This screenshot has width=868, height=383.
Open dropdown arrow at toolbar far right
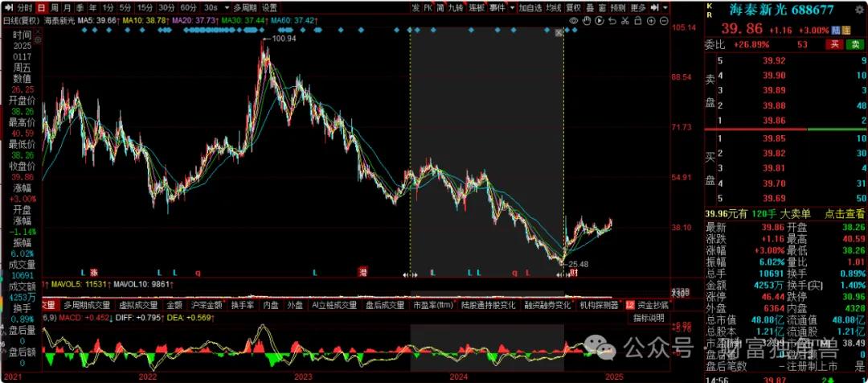coord(665,8)
